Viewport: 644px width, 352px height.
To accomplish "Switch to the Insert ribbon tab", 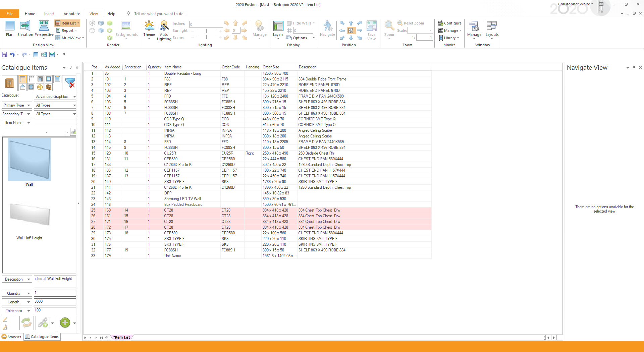I will coord(49,14).
